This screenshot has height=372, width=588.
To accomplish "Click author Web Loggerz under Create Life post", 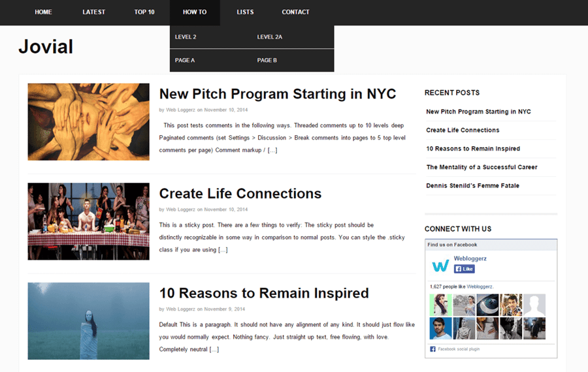I will coord(180,209).
